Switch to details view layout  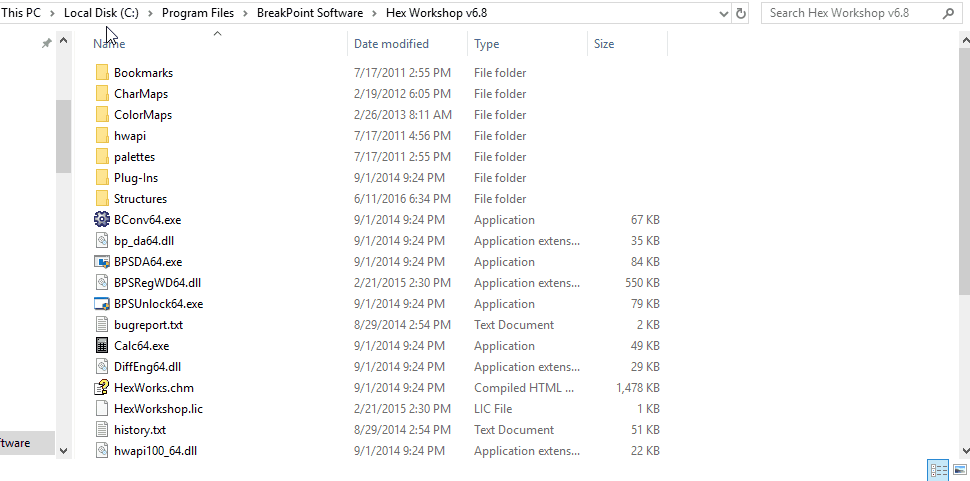(938, 470)
